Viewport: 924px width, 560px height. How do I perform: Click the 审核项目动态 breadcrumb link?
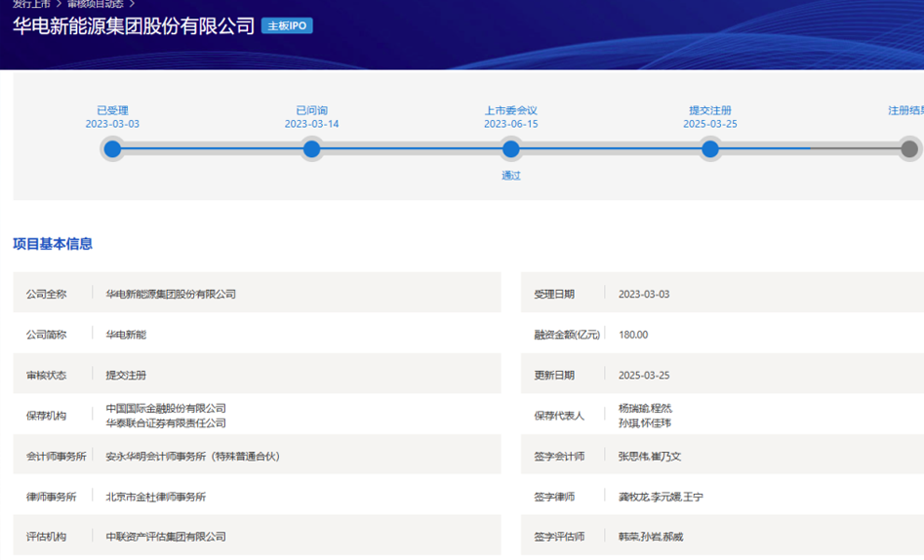click(x=96, y=4)
